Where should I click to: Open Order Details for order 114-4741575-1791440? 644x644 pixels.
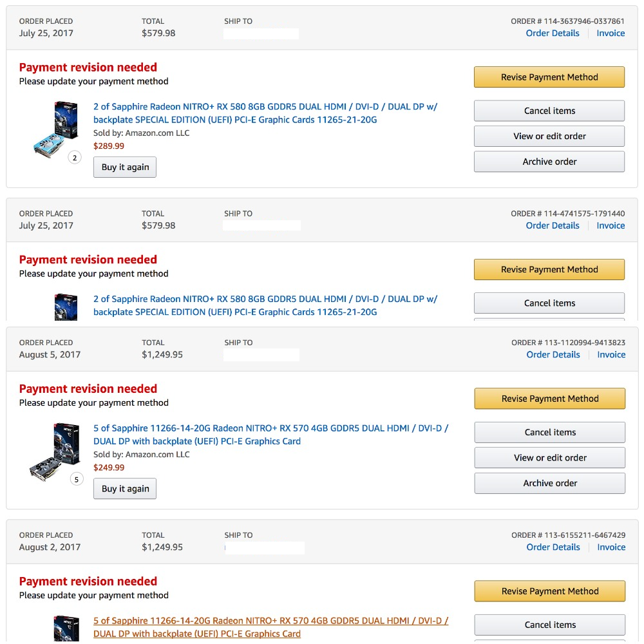(x=553, y=226)
